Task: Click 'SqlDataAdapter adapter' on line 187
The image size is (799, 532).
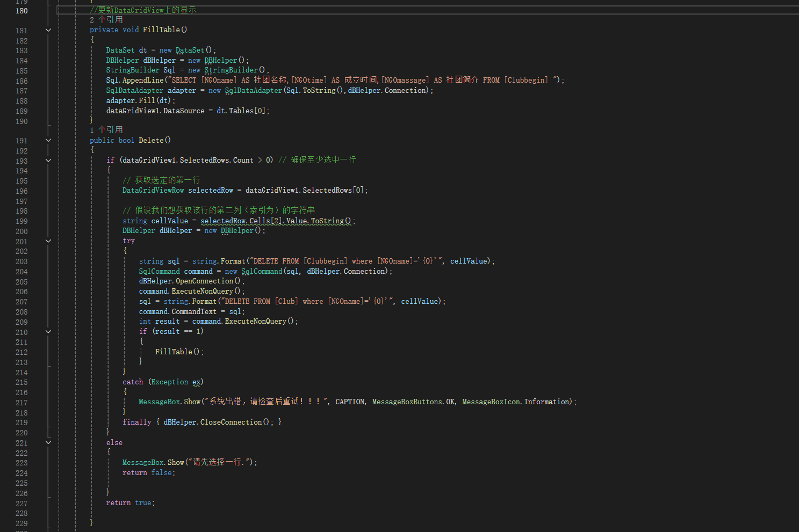Action: pyautogui.click(x=151, y=90)
